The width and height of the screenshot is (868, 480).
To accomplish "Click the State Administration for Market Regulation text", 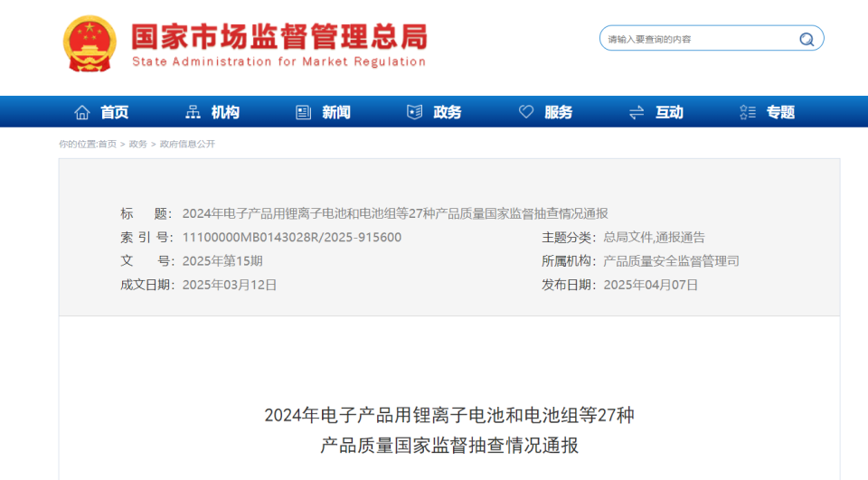I will pos(279,61).
